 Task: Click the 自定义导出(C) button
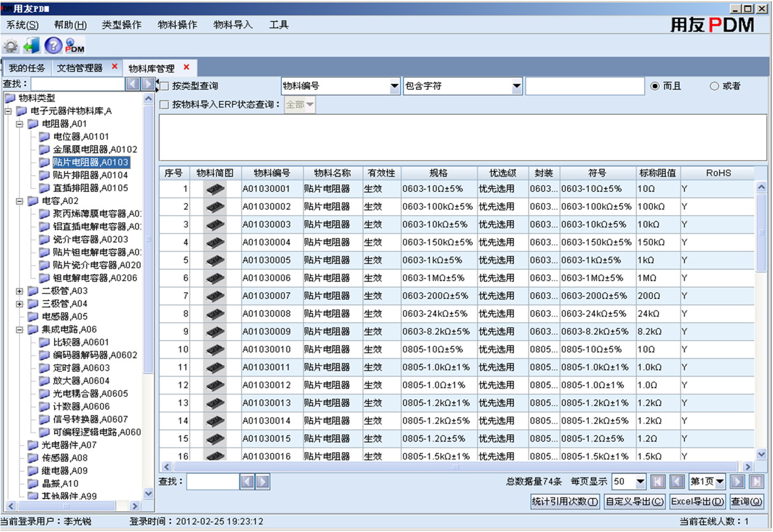coord(635,501)
